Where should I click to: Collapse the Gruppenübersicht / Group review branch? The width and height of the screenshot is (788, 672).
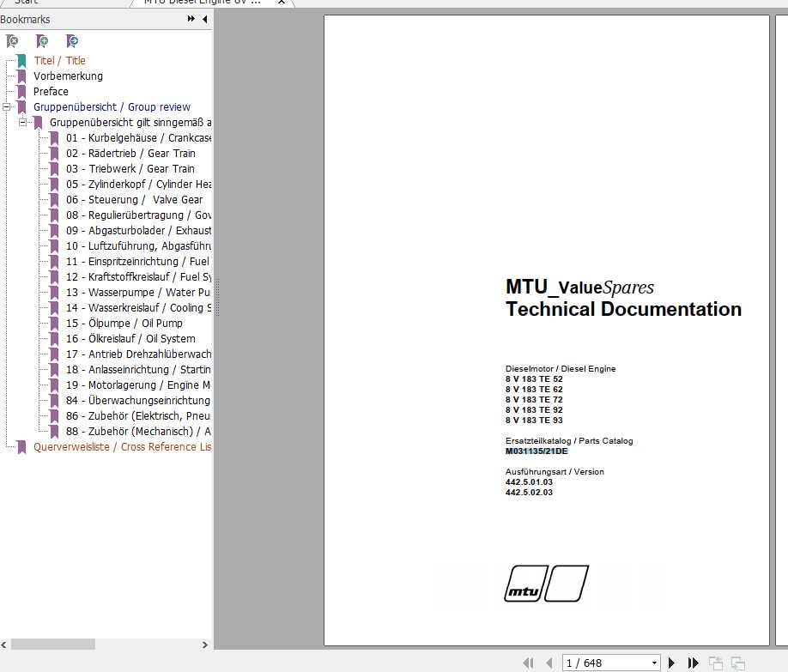point(8,106)
